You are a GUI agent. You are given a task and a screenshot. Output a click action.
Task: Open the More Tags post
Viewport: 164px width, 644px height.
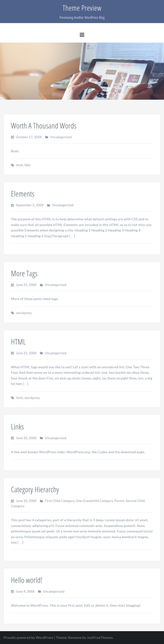(24, 274)
